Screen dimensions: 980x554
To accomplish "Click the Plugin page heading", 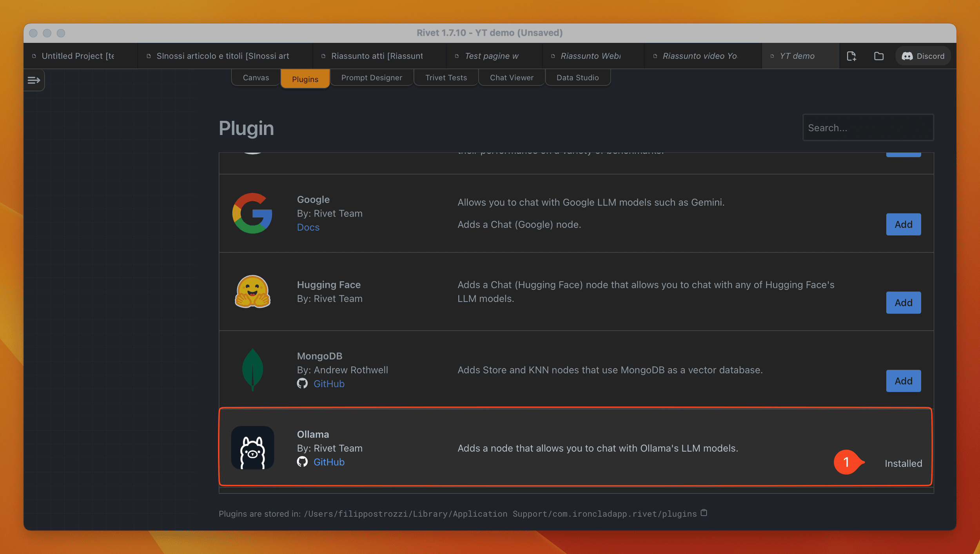I will (246, 128).
